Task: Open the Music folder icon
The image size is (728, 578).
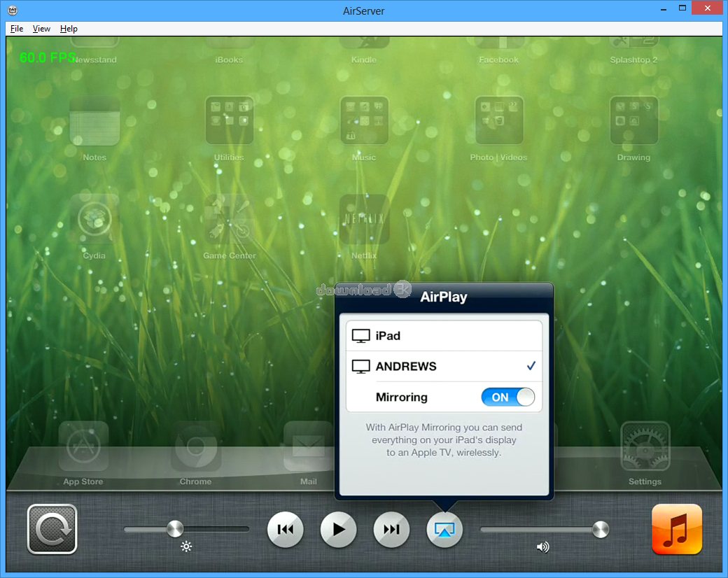Action: tap(364, 120)
